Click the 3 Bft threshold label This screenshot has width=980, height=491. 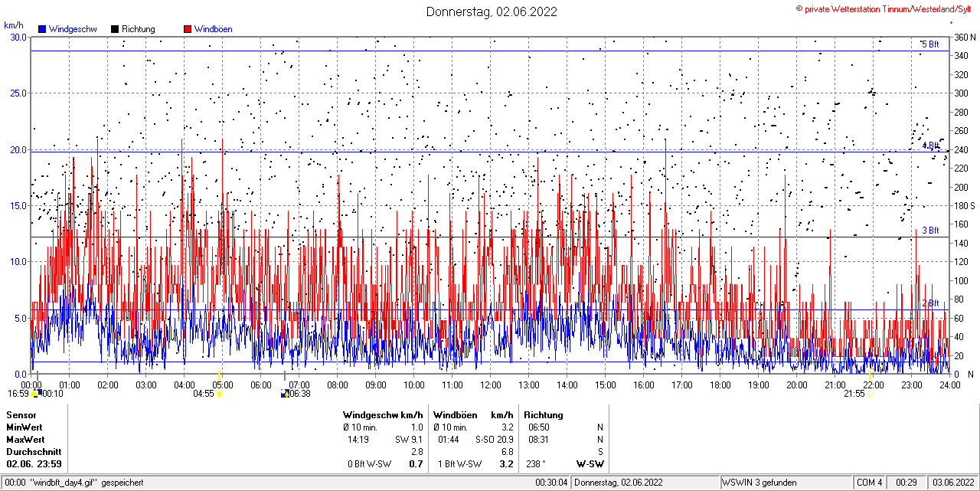[930, 231]
